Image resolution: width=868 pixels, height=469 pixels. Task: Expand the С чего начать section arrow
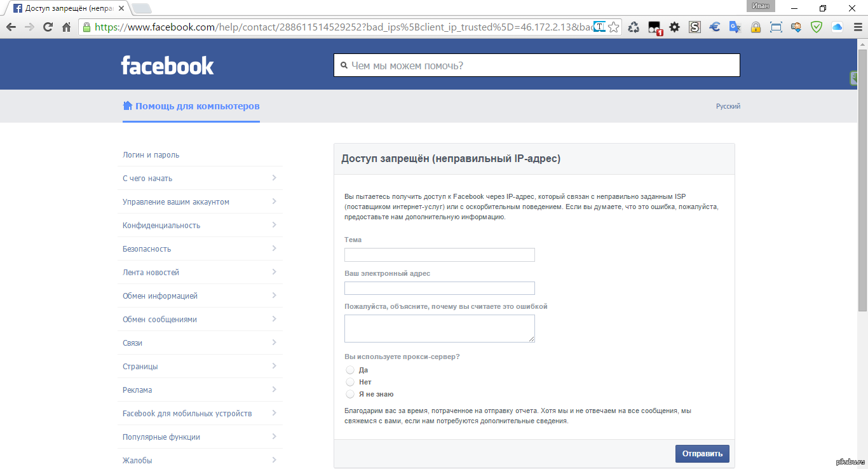coord(274,178)
